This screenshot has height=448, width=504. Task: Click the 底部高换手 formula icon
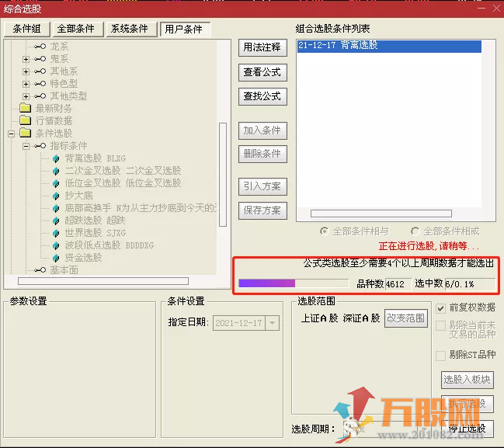click(x=56, y=208)
